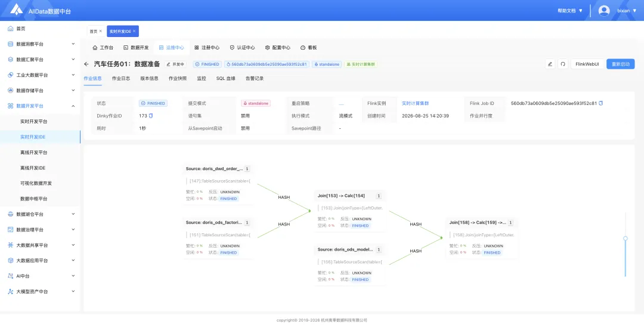
Task: Collapse 数据开发平台 menu
Action: click(40, 106)
